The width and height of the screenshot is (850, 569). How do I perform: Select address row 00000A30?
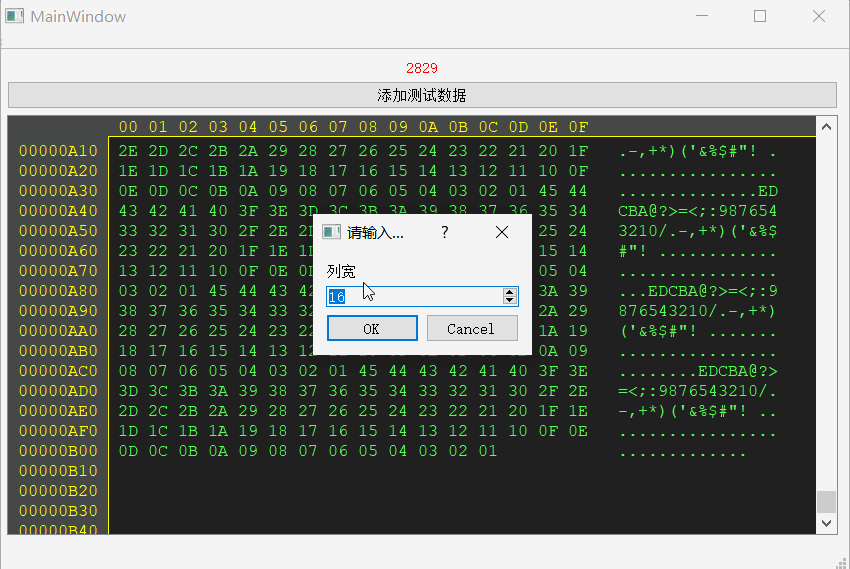click(59, 191)
